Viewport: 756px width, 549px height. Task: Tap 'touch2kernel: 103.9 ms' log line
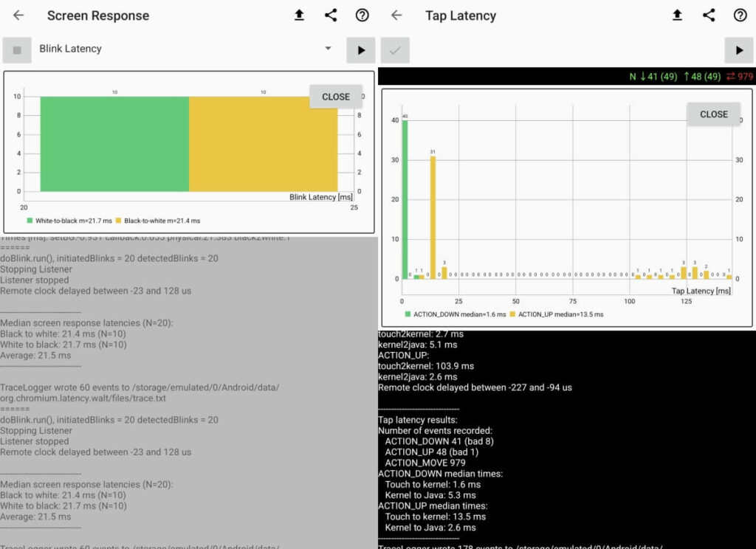point(426,366)
